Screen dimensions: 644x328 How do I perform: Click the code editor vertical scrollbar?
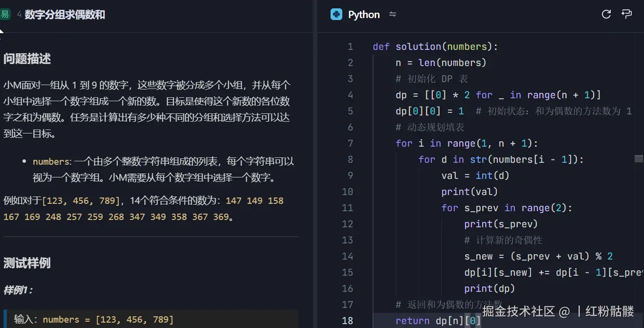click(639, 159)
